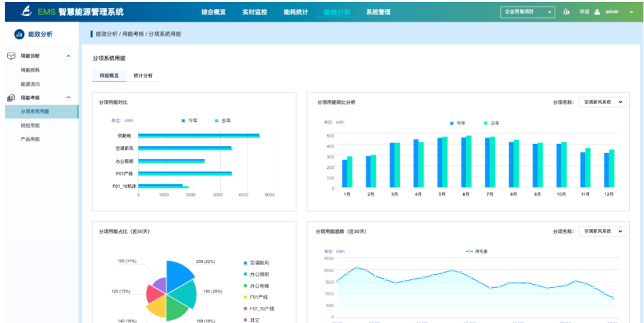Click the EMS logo icon
Image resolution: width=644 pixels, height=323 pixels.
coord(27,12)
